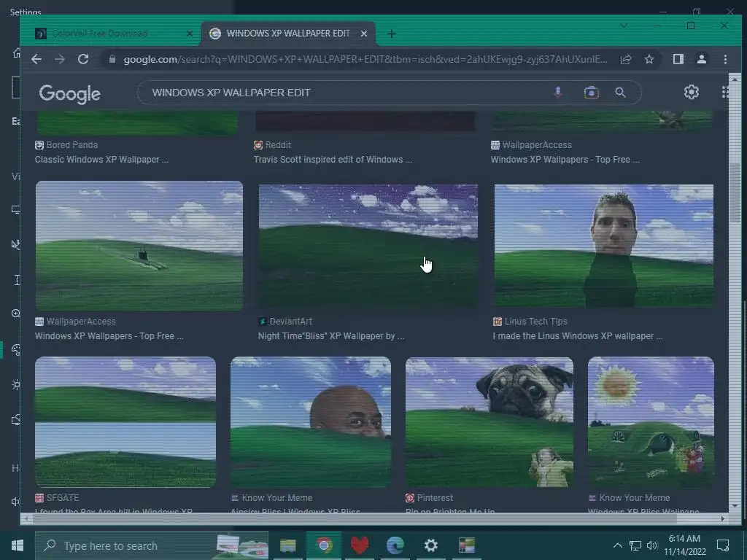
Task: Click the Home icon in the Settings window
Action: pos(17,52)
